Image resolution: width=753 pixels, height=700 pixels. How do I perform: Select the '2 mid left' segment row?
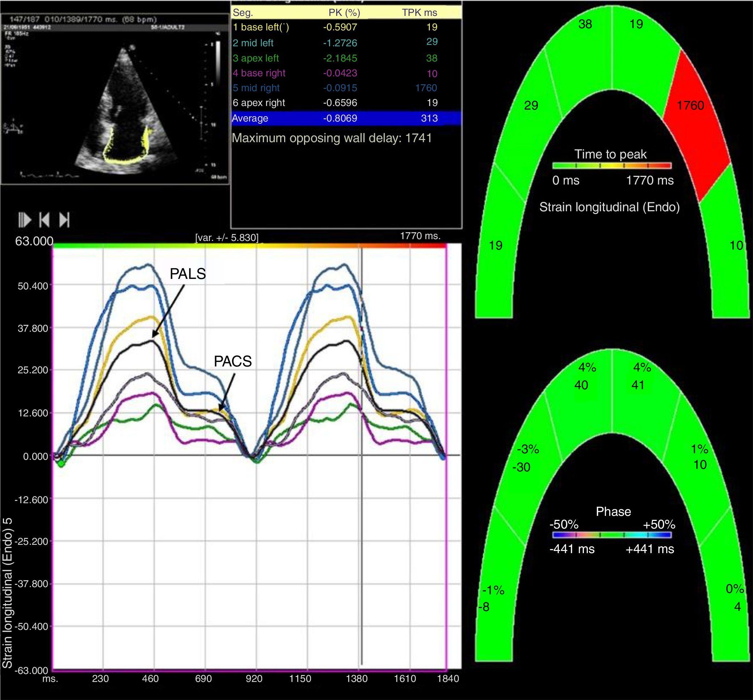[253, 43]
